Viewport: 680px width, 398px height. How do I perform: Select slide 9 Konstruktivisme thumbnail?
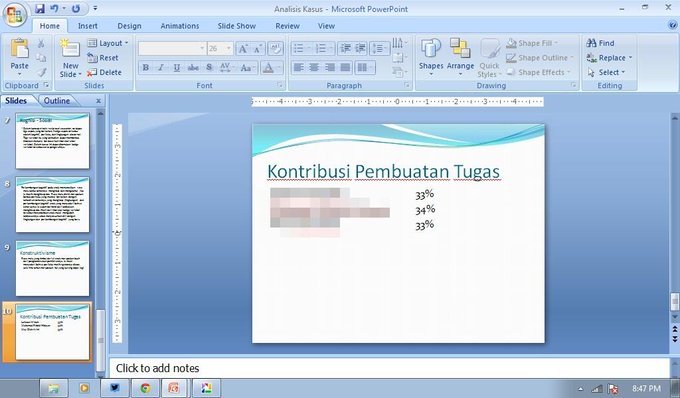point(52,269)
